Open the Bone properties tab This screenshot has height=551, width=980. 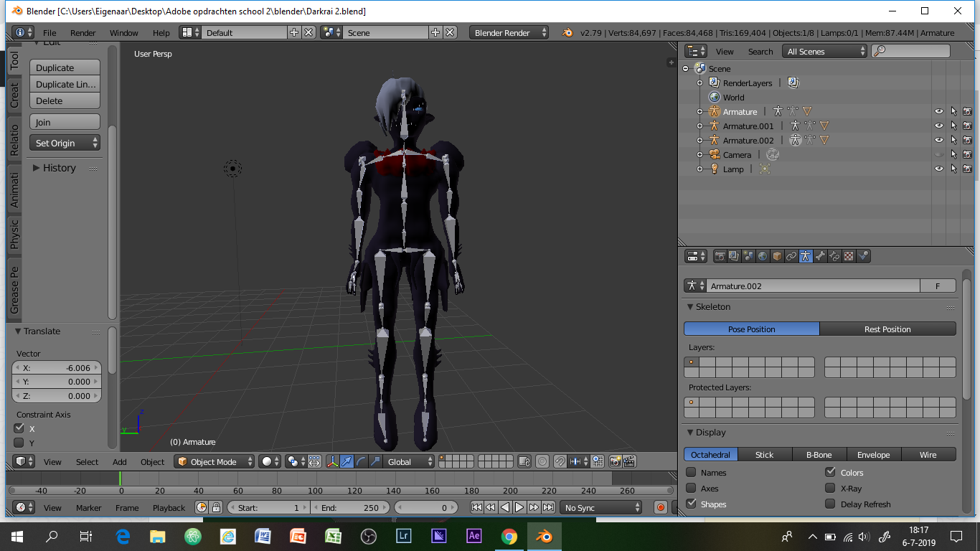point(820,256)
